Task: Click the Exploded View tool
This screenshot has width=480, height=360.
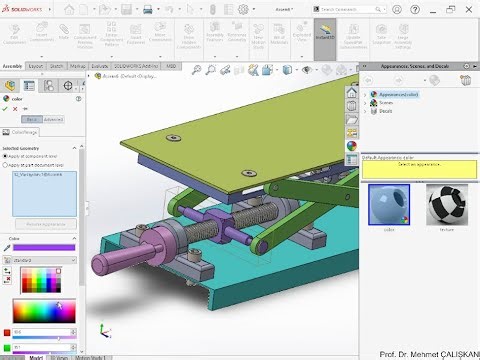Action: pos(302,32)
